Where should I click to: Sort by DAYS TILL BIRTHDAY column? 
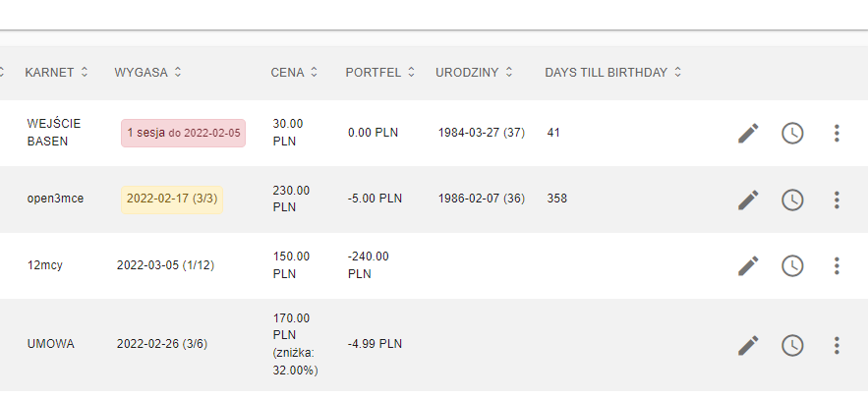coord(613,73)
